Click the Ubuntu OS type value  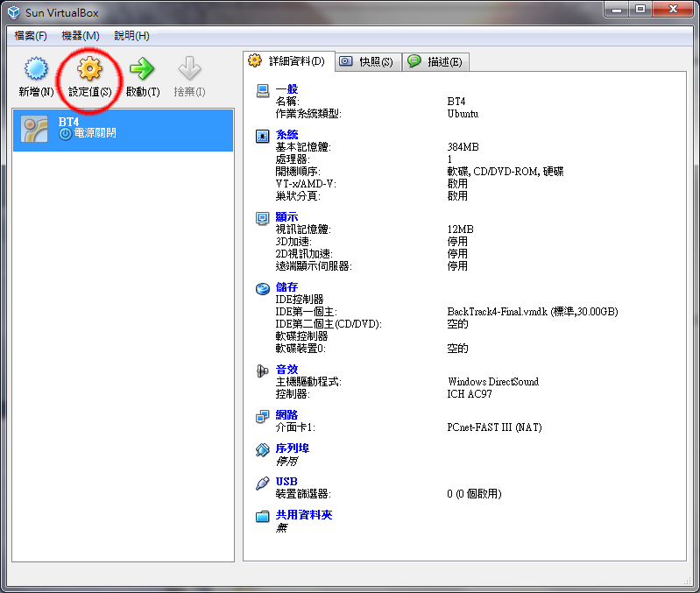point(463,114)
